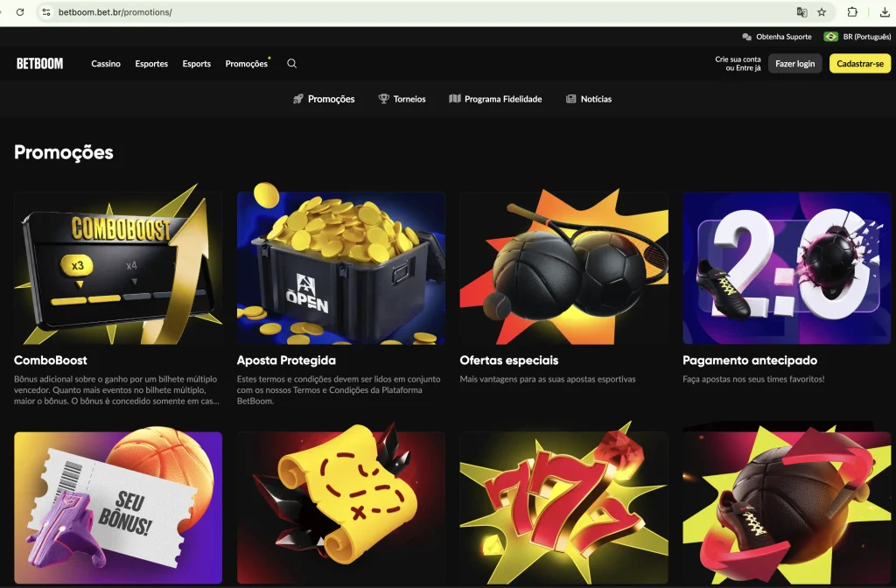This screenshot has height=588, width=896.
Task: Reload the page with browser refresh icon
Action: tap(20, 12)
